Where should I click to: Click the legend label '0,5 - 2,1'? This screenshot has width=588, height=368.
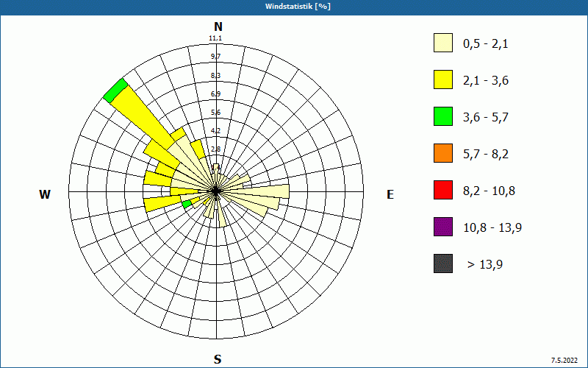[486, 44]
